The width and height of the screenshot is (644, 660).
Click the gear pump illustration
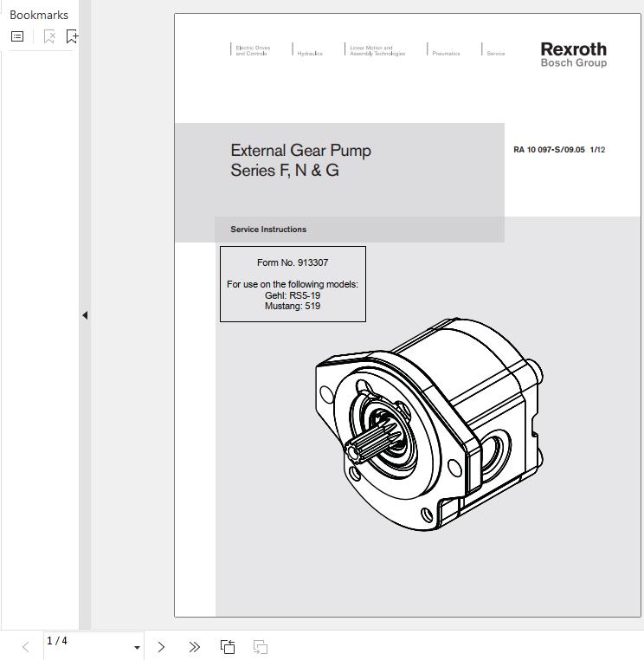click(x=428, y=424)
